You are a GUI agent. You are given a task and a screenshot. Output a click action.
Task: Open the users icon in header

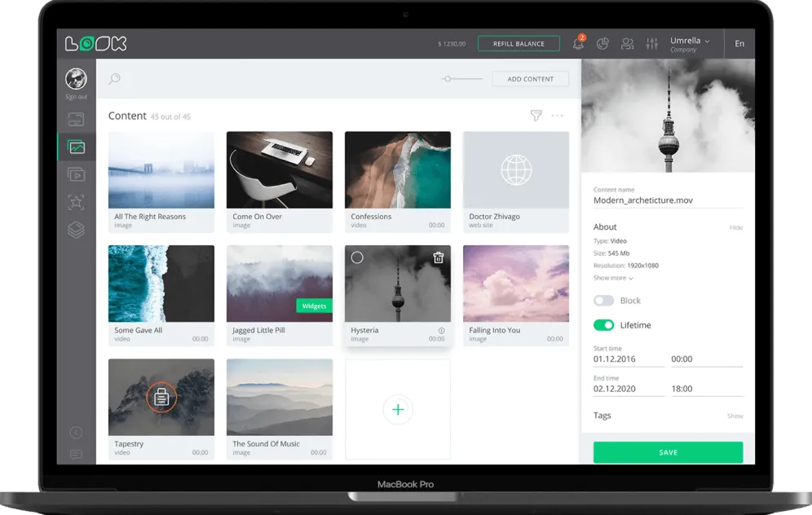click(x=627, y=44)
